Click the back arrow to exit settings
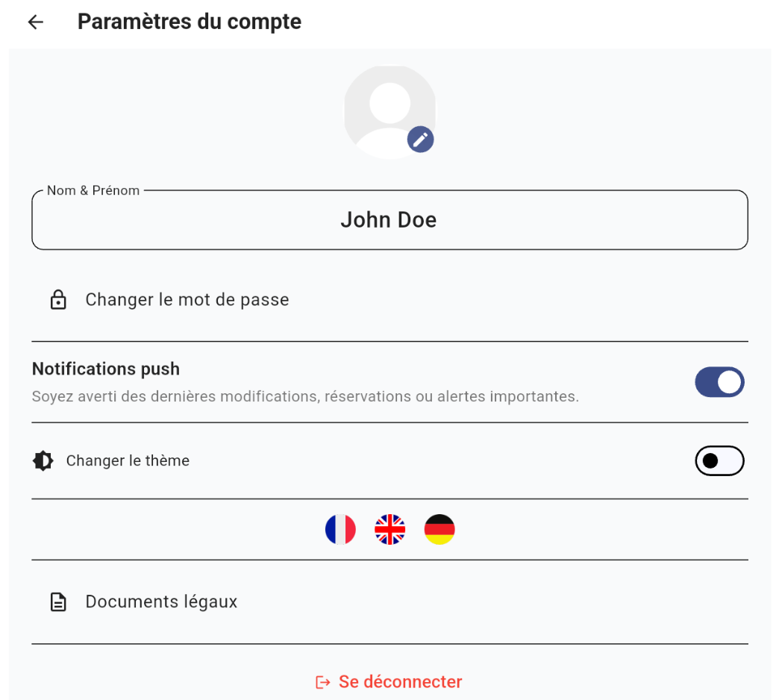The height and width of the screenshot is (700, 776). pos(35,22)
